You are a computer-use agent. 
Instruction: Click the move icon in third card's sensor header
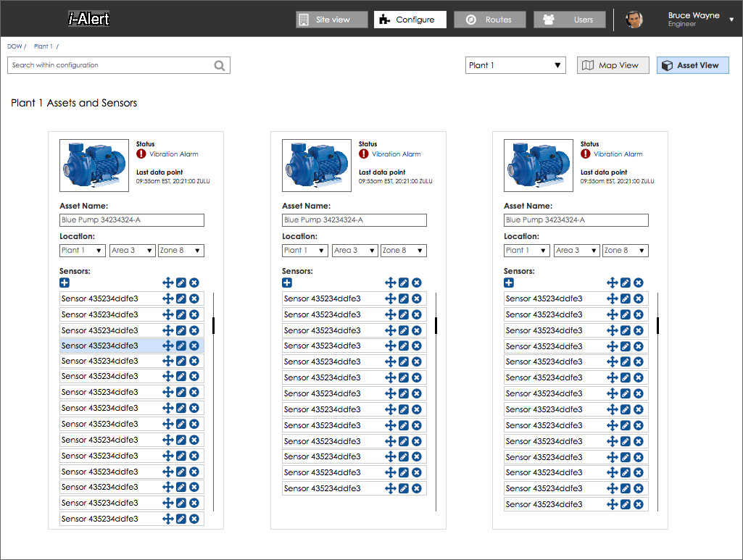point(612,283)
